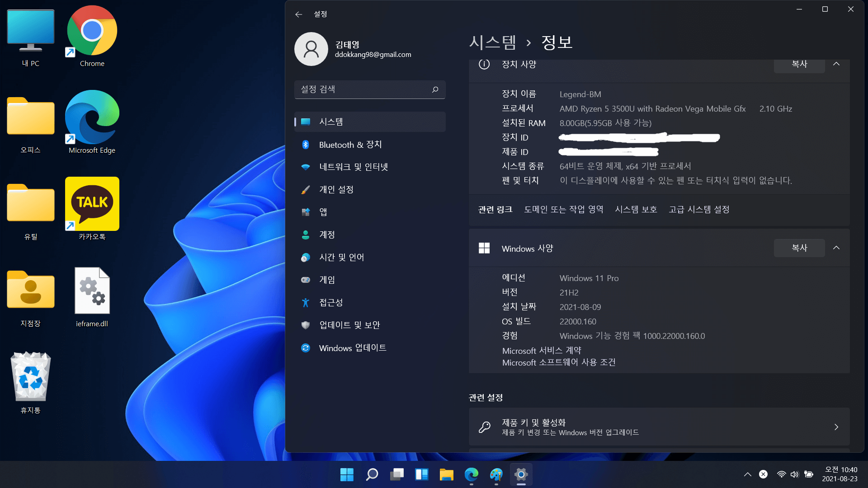Click the 시간 및 언어 clock icon
The image size is (868, 488).
pyautogui.click(x=306, y=258)
